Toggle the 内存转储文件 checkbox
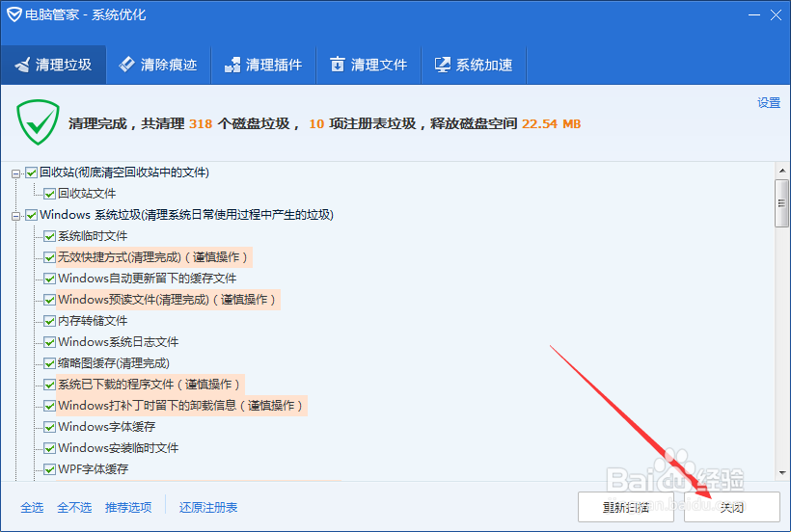Screen dimensions: 791x532 pos(49,321)
